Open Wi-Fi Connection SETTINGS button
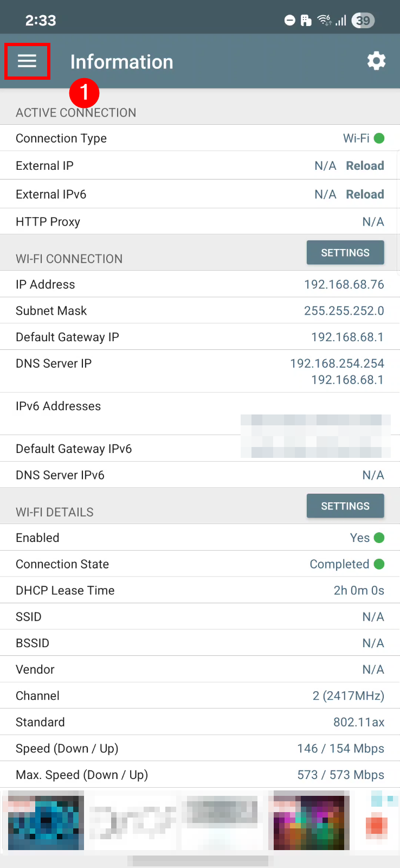Image resolution: width=400 pixels, height=868 pixels. pos(345,253)
